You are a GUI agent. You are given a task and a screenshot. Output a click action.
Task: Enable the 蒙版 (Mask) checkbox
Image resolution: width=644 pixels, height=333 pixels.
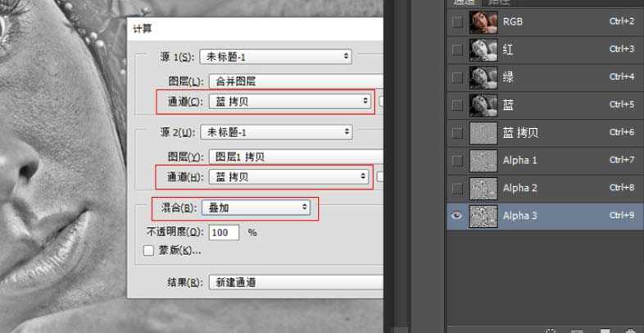(148, 250)
